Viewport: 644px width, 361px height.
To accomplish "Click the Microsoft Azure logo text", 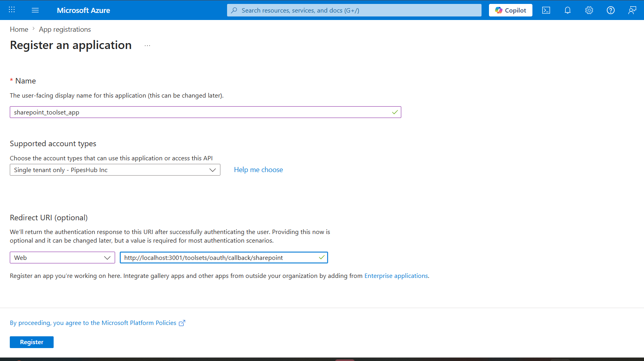I will coord(83,10).
